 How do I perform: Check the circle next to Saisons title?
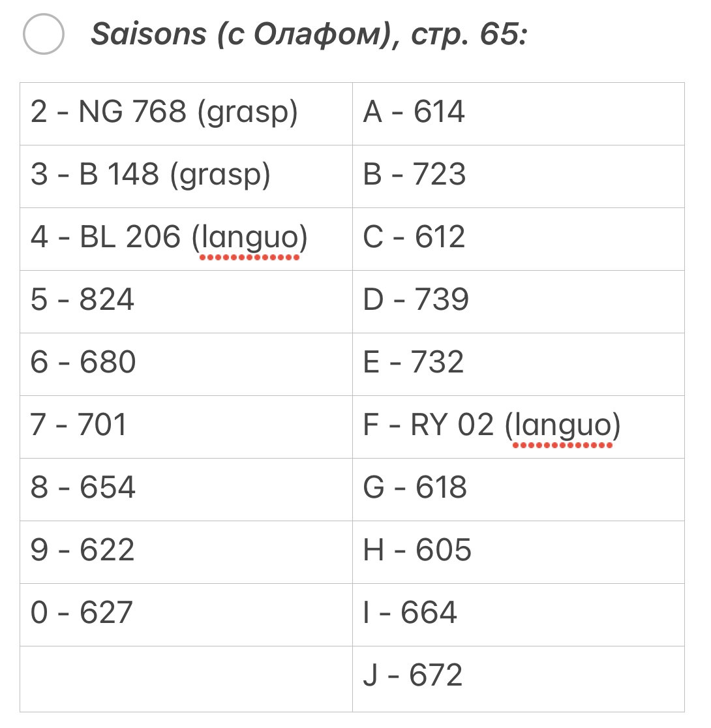(43, 34)
